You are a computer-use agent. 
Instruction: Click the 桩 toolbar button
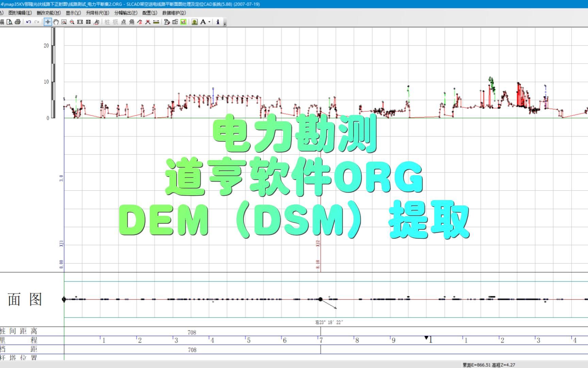point(107,22)
